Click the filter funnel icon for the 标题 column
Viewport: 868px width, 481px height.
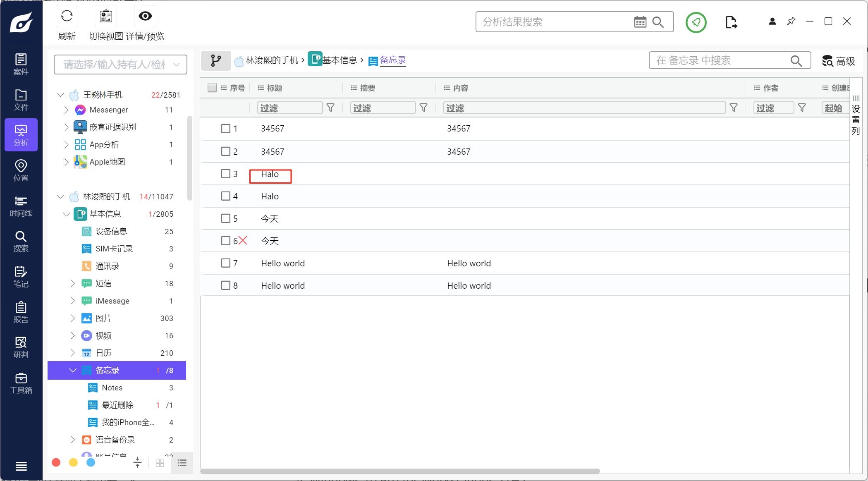pyautogui.click(x=330, y=108)
